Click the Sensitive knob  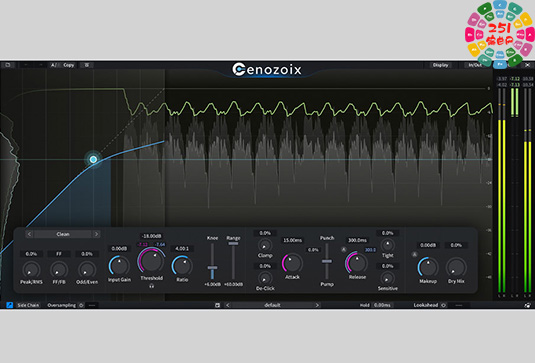(x=388, y=278)
